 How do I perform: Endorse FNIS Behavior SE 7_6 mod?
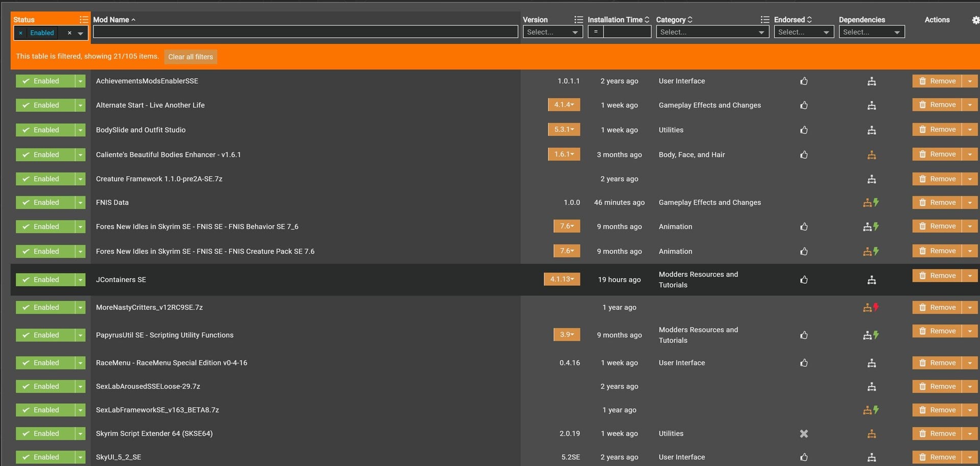(804, 227)
